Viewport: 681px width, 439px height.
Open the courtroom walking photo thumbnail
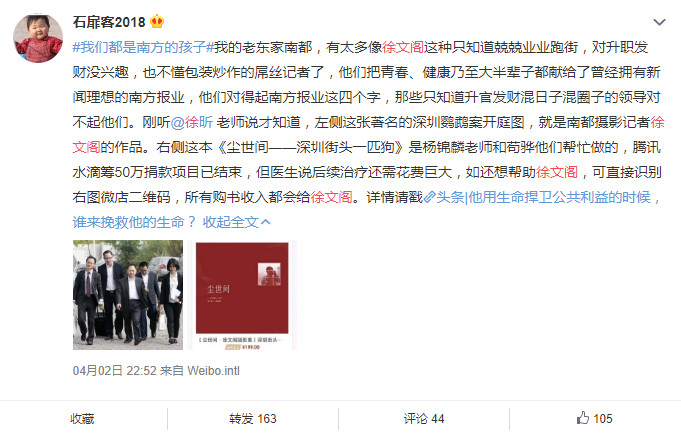(128, 295)
